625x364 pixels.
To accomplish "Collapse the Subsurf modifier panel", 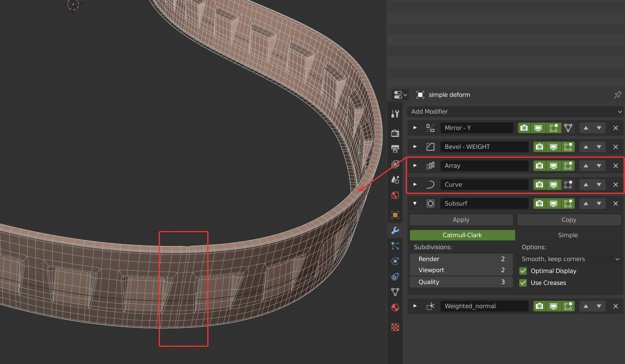I will click(415, 204).
